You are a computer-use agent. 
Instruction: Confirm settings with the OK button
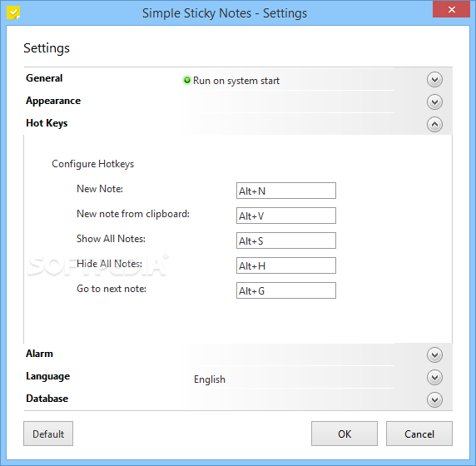pyautogui.click(x=345, y=434)
